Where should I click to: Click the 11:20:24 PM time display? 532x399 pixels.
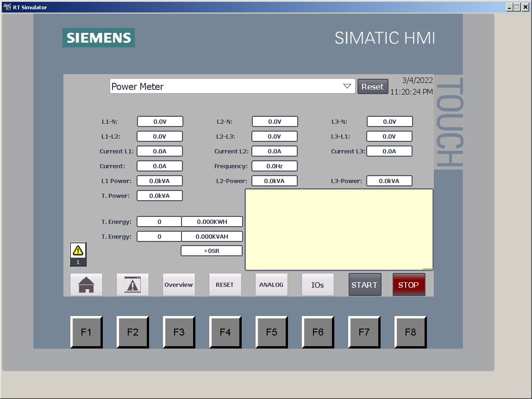pyautogui.click(x=412, y=92)
